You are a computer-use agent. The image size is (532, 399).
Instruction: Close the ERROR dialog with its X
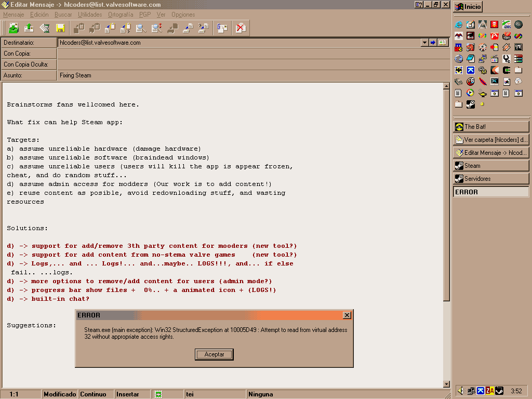pyautogui.click(x=347, y=315)
